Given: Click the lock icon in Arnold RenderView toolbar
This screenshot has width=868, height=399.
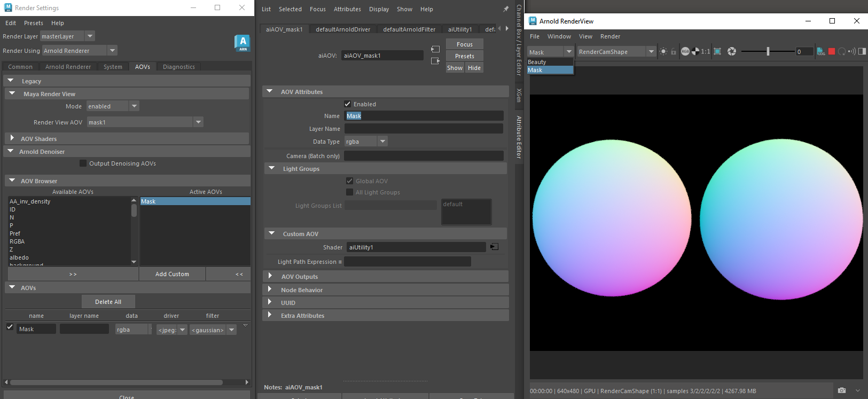Looking at the screenshot, I should click(x=674, y=52).
